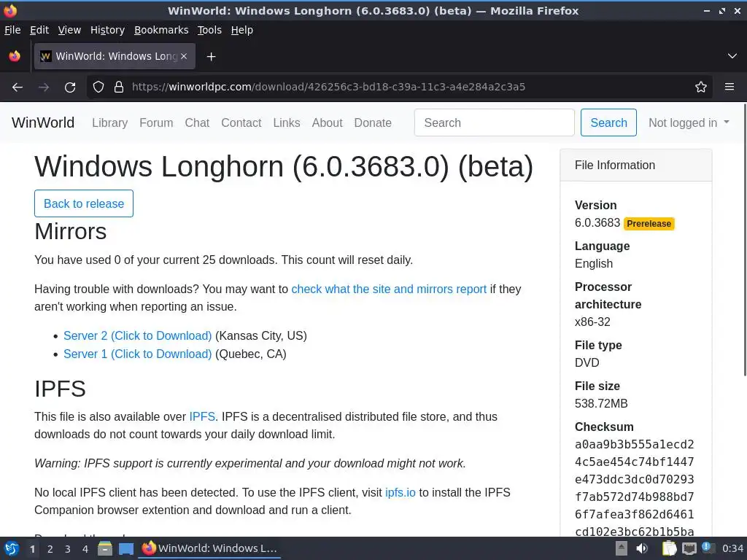Open the Firefox View pinned icon
This screenshot has height=560, width=747.
click(15, 56)
